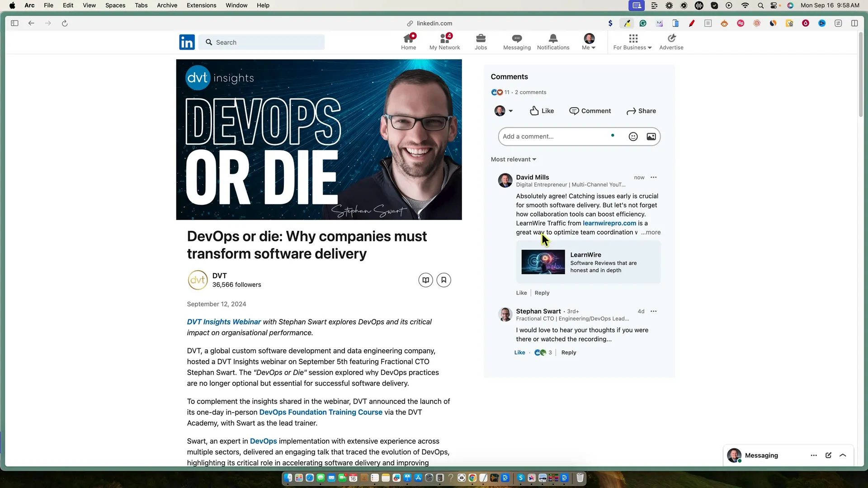
Task: Expand David Mills' comment with ...more
Action: [x=651, y=232]
